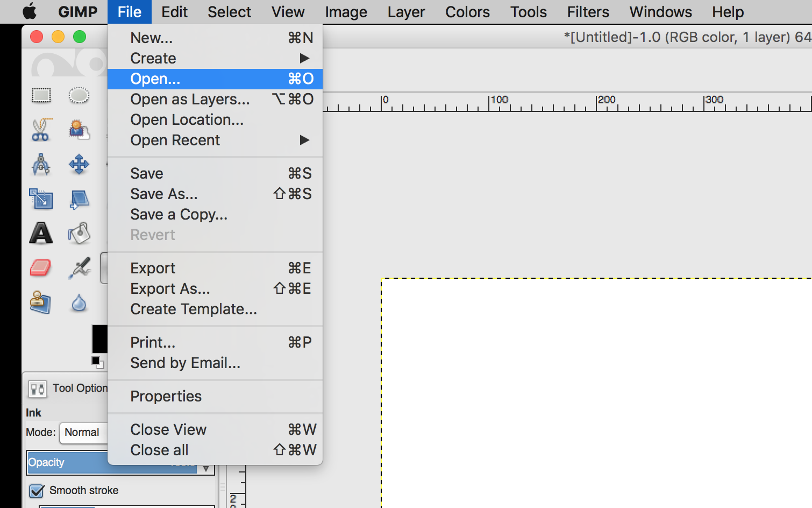812x508 pixels.
Task: Choose the Scissors Select tool
Action: point(41,130)
